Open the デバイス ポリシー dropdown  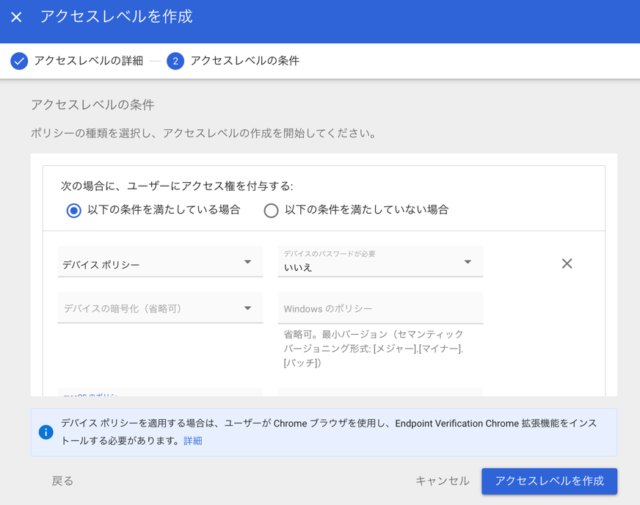160,262
